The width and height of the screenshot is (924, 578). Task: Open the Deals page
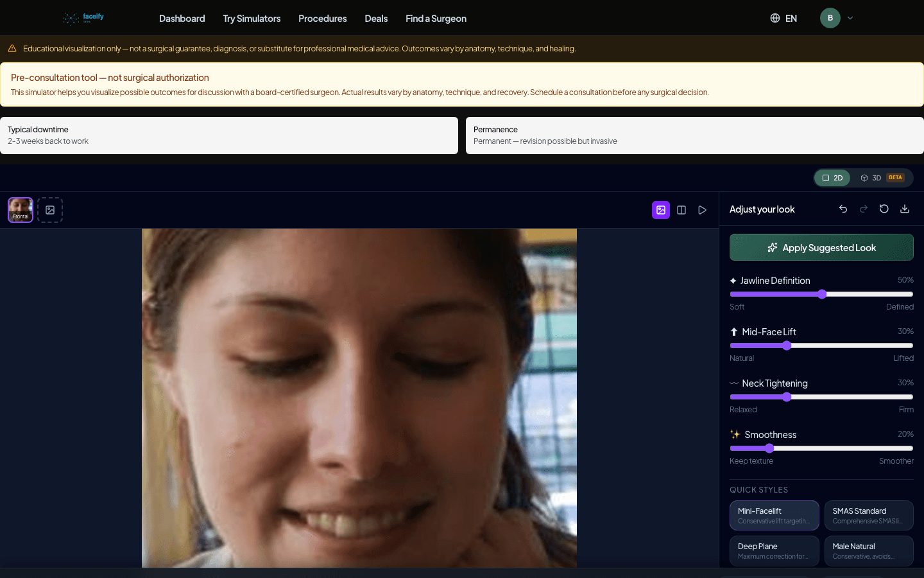tap(376, 19)
